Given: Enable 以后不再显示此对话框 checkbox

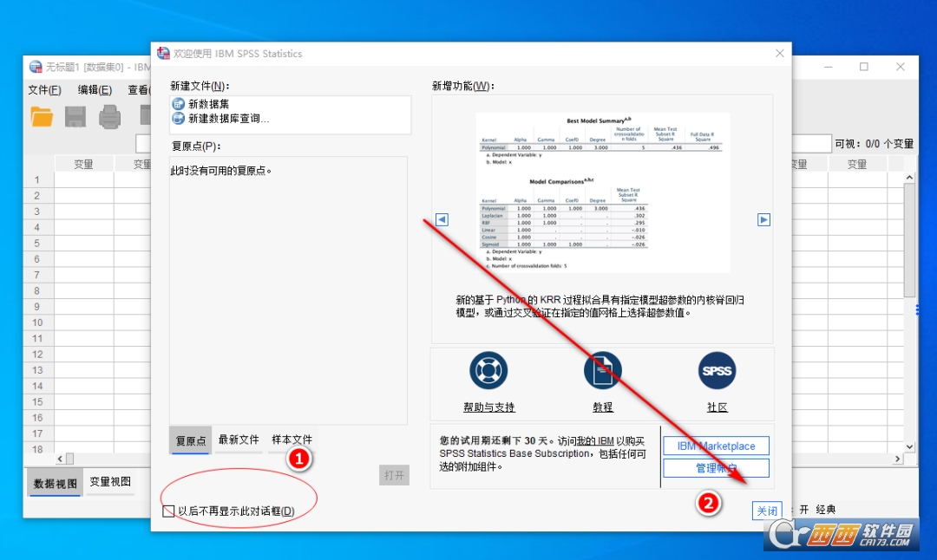Looking at the screenshot, I should point(168,511).
